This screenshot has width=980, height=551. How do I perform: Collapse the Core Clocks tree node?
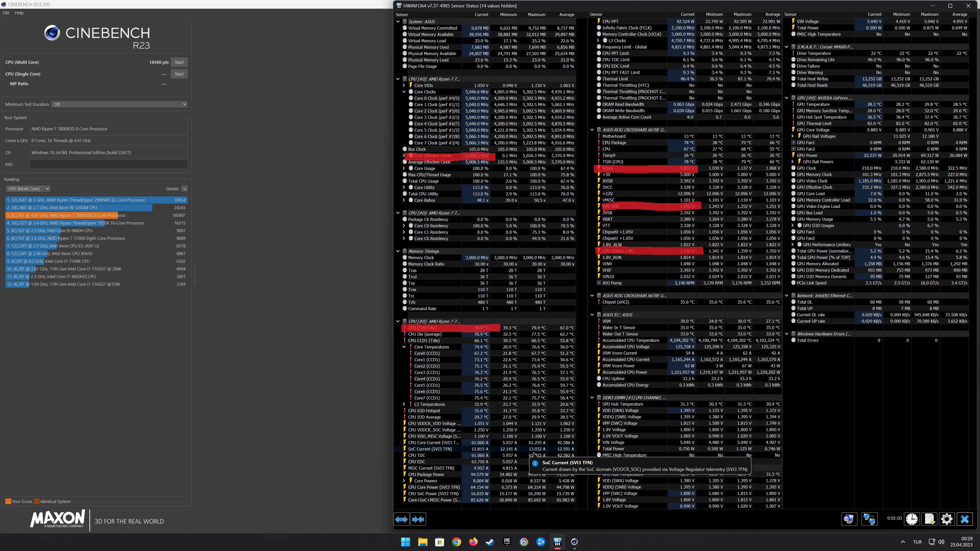click(404, 92)
